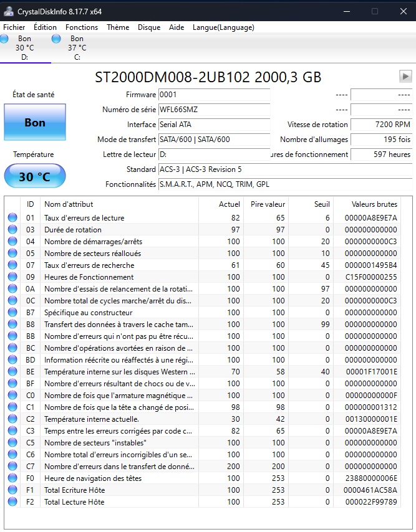Click status orb for Total Lecture Hôte
Image resolution: width=416 pixels, height=532 pixels.
[x=12, y=501]
